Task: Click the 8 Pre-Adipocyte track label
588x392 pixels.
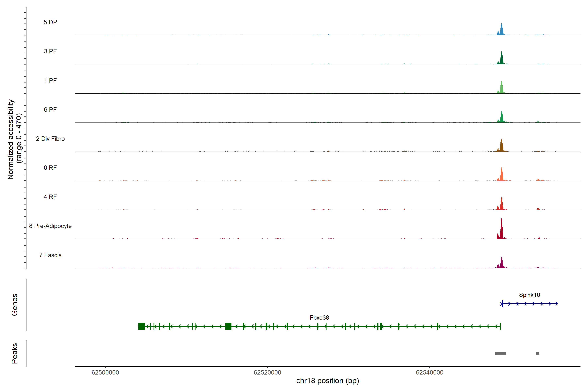Action: coord(50,226)
